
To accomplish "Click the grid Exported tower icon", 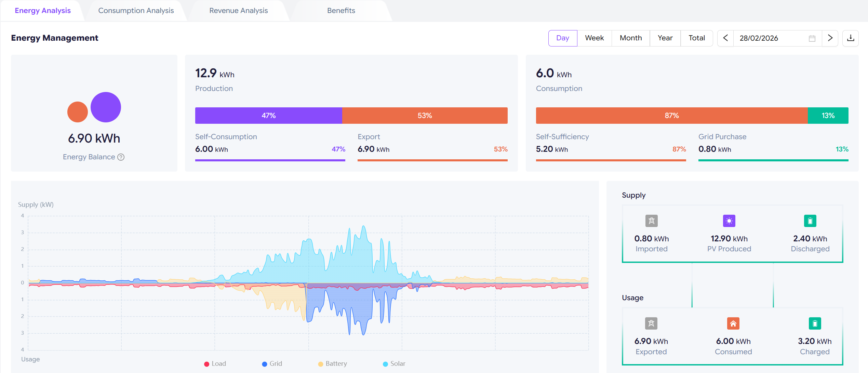I will point(651,323).
